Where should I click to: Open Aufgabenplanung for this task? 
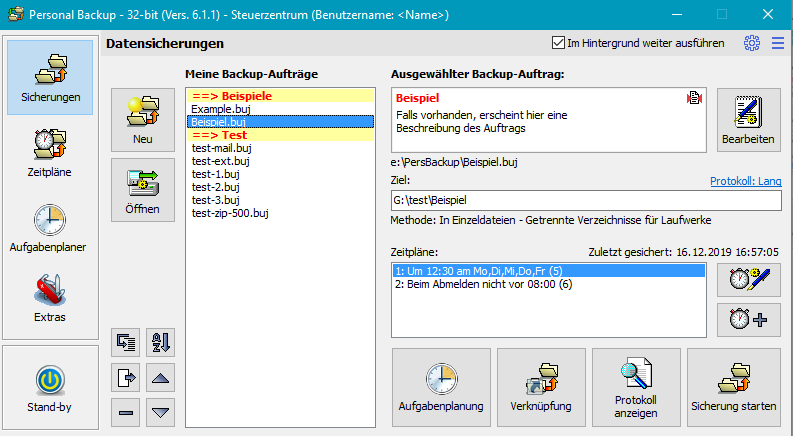(441, 387)
